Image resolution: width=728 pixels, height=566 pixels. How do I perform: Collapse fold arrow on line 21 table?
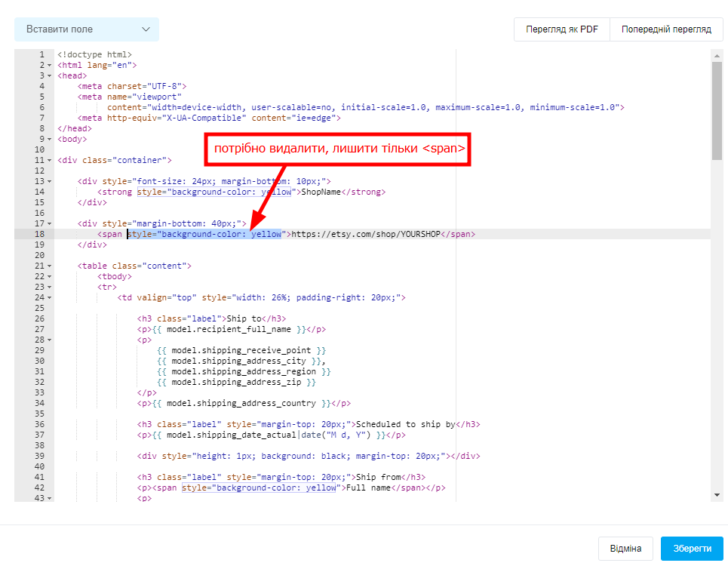[x=50, y=266]
